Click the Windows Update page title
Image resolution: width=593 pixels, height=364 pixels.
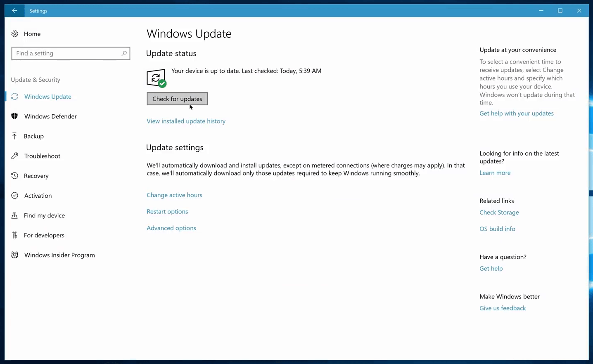[189, 33]
